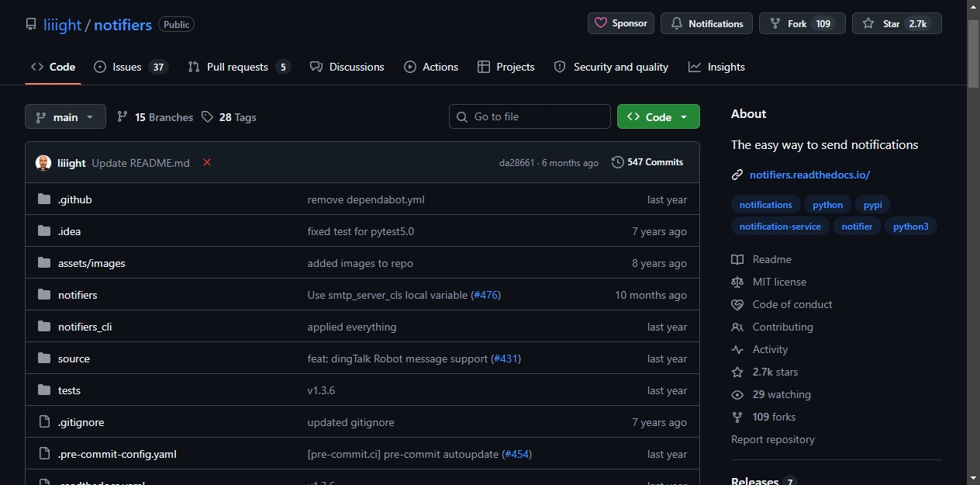The width and height of the screenshot is (980, 485).
Task: Open the Notifications subscription button
Action: coord(706,23)
